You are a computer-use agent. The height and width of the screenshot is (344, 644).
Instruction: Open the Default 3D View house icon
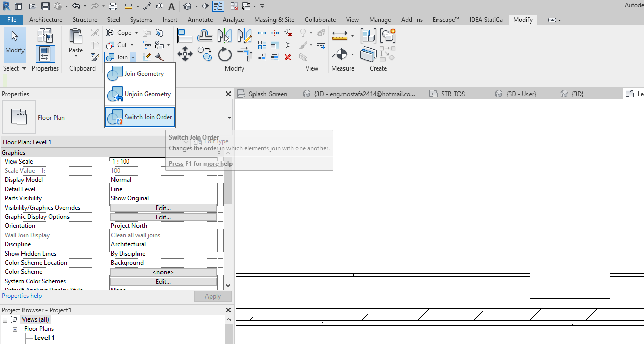tap(188, 6)
